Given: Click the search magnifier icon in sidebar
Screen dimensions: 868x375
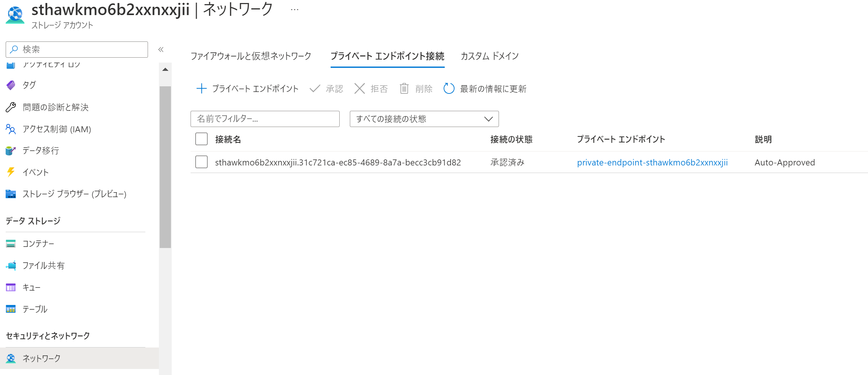Looking at the screenshot, I should (14, 49).
